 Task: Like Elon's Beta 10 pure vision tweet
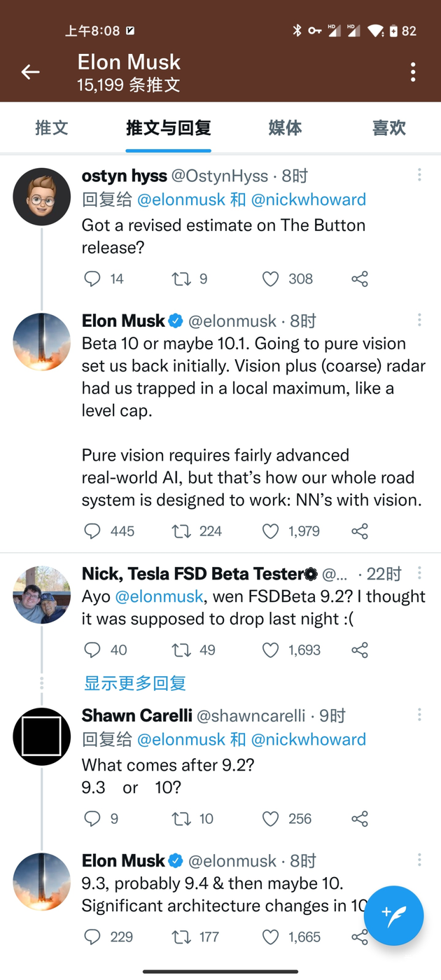click(270, 531)
